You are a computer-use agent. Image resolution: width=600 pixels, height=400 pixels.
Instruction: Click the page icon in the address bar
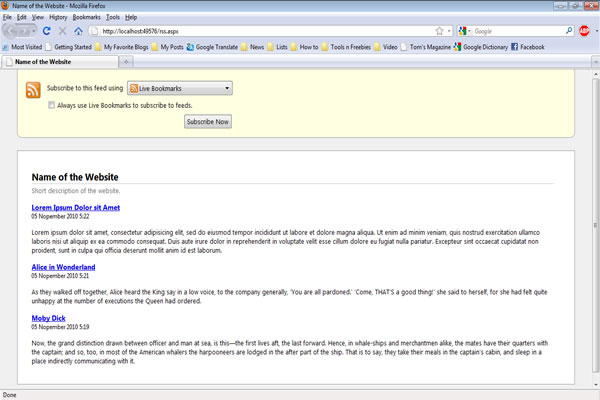coord(95,31)
